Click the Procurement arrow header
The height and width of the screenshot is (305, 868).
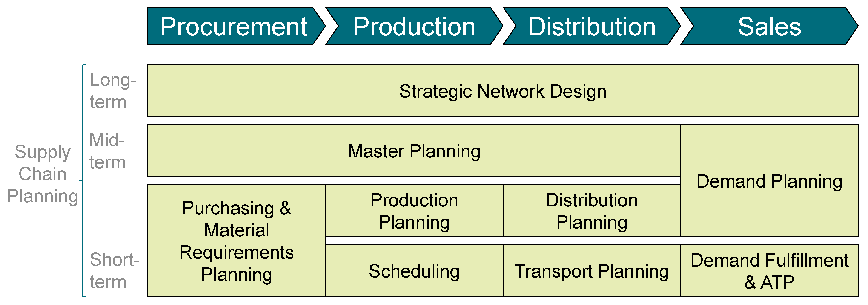coord(233,26)
